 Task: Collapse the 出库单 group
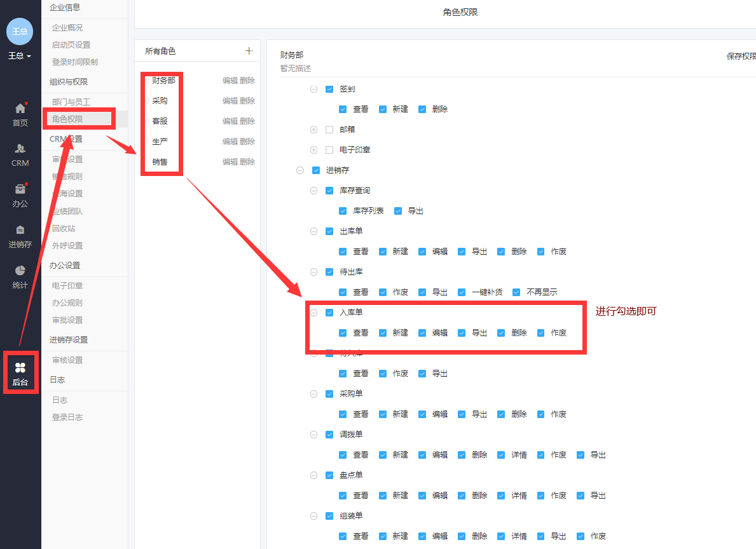point(314,231)
